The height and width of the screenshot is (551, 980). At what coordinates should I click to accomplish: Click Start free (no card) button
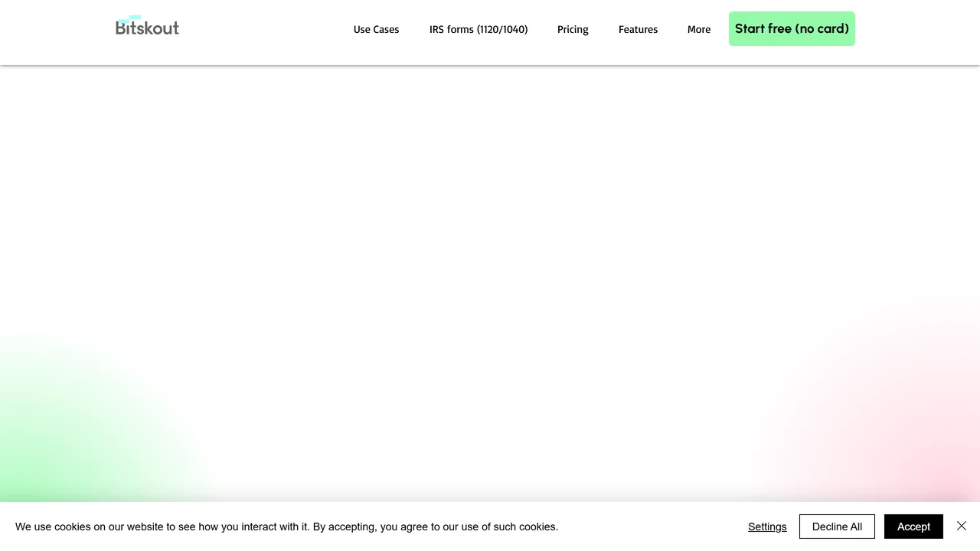tap(792, 28)
